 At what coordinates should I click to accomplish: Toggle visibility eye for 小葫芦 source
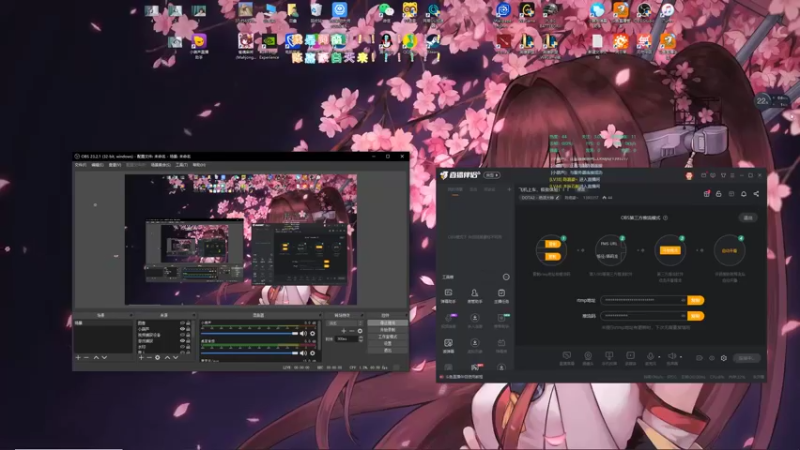[x=183, y=329]
